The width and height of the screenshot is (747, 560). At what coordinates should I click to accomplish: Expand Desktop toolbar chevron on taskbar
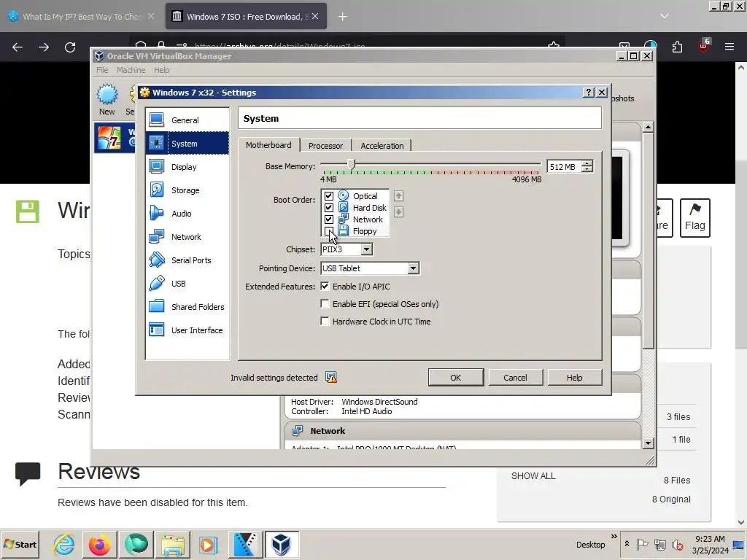[x=614, y=537]
